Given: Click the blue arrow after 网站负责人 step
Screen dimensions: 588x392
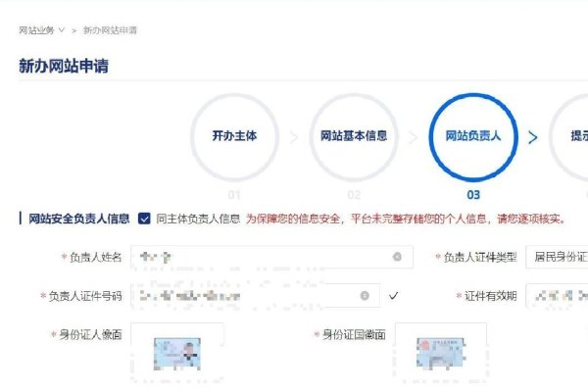Looking at the screenshot, I should coord(532,137).
